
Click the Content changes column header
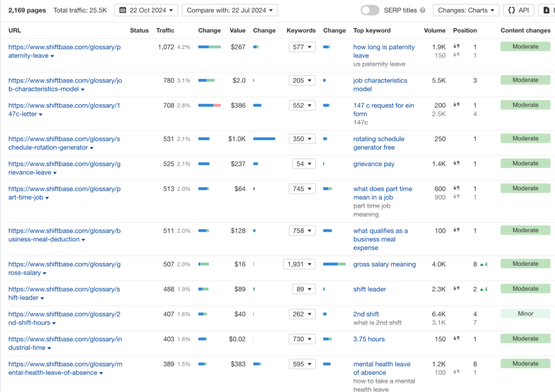[525, 31]
